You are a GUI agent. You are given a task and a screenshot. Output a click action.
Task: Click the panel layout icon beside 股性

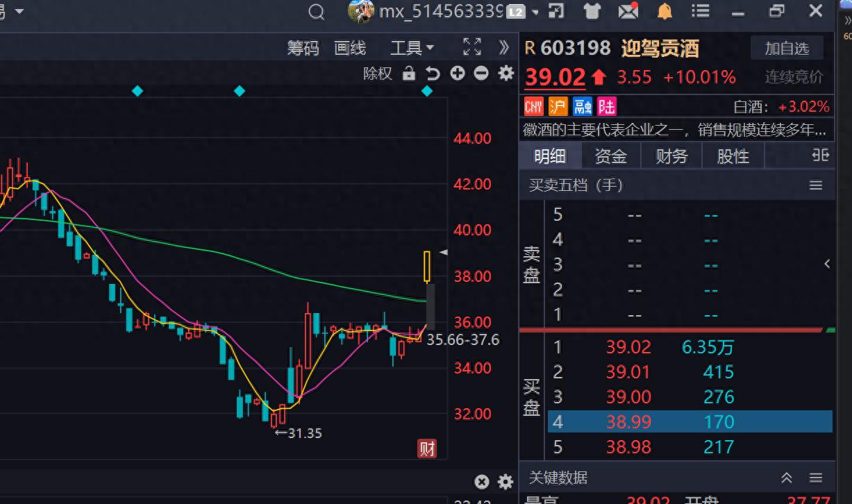[x=821, y=156]
